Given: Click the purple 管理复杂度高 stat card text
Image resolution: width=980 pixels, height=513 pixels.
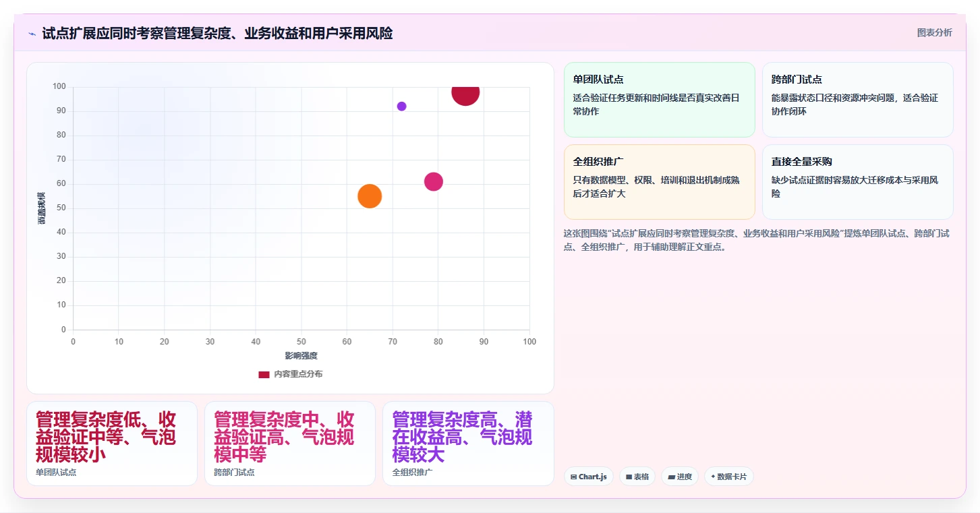Looking at the screenshot, I should pos(462,437).
